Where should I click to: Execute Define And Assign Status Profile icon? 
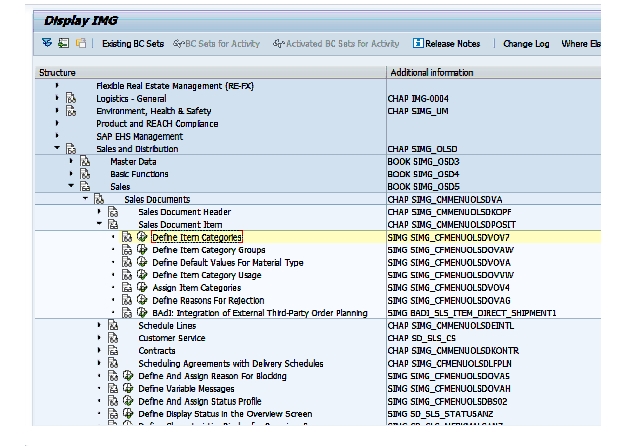pos(128,401)
